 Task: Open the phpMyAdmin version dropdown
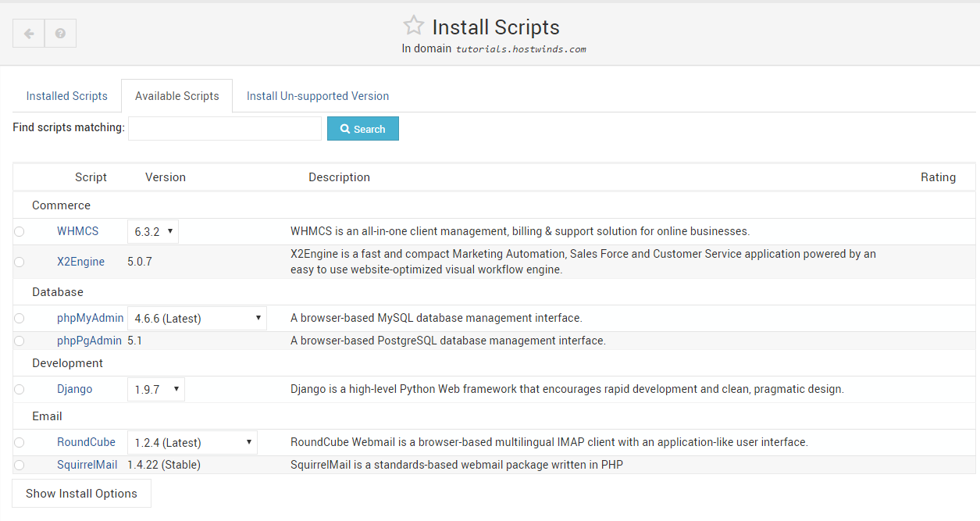tap(197, 318)
